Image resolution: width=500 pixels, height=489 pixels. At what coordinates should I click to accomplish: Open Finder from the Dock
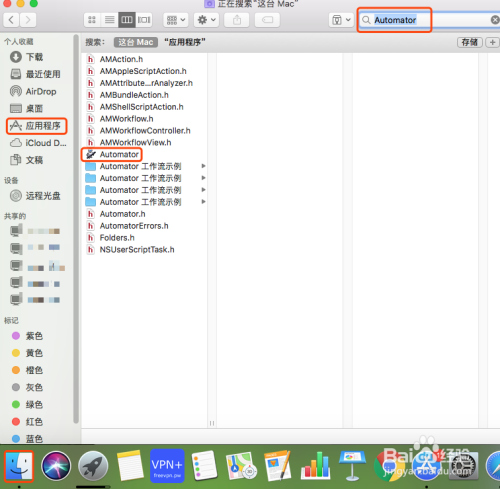tap(19, 466)
